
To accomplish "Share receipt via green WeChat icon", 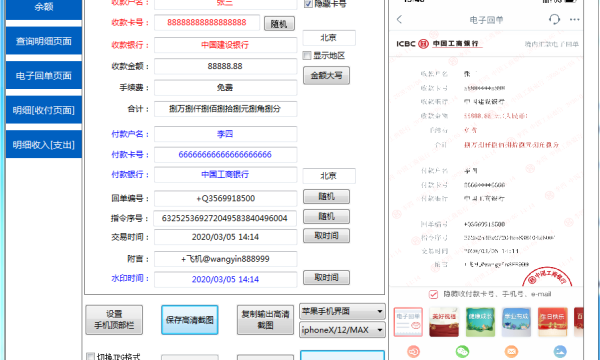I will 462,351.
